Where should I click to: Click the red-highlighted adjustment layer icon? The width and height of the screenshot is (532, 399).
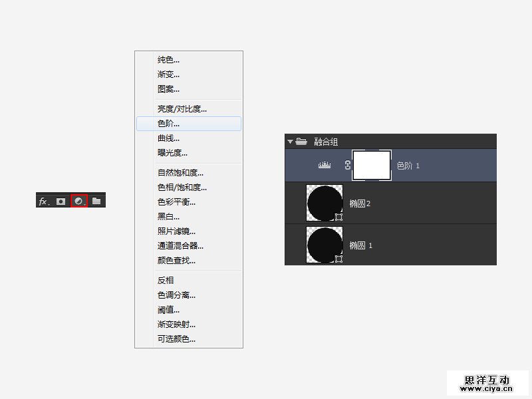coord(79,201)
